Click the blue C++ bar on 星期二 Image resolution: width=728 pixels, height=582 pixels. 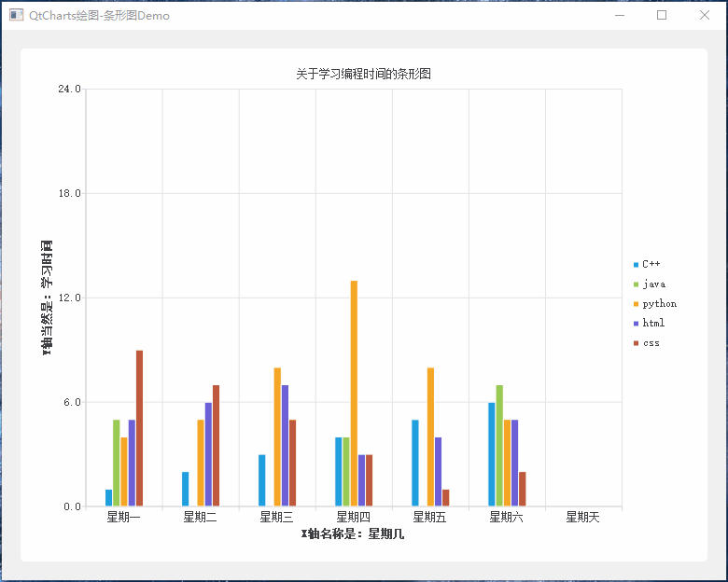point(185,489)
